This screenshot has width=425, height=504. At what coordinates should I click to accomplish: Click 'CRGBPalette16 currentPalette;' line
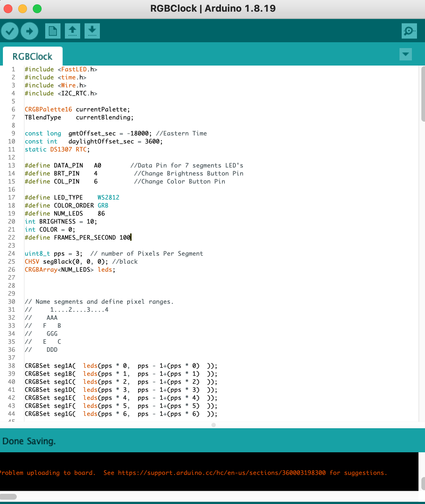[x=77, y=109]
